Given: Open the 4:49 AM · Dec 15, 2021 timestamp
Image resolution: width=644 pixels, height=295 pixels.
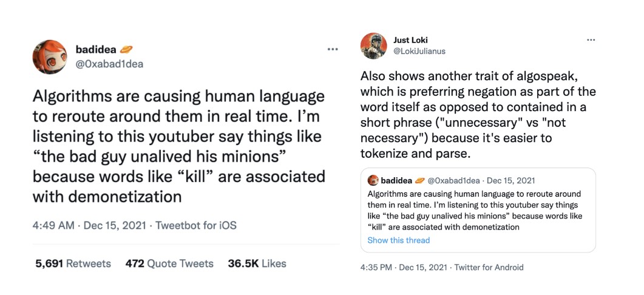Looking at the screenshot, I should pyautogui.click(x=89, y=225).
